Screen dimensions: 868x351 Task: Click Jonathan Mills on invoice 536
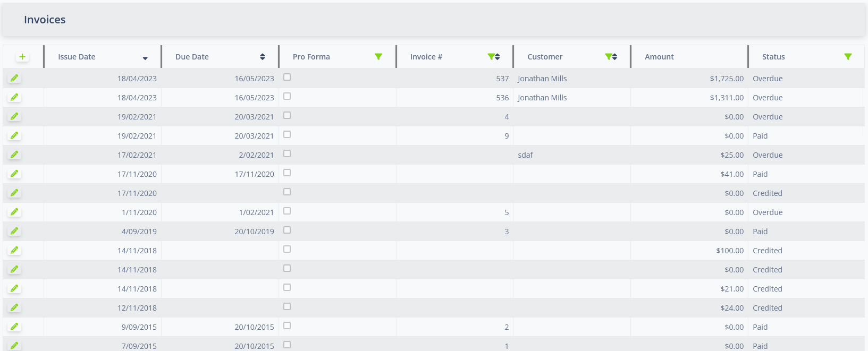[x=542, y=98]
